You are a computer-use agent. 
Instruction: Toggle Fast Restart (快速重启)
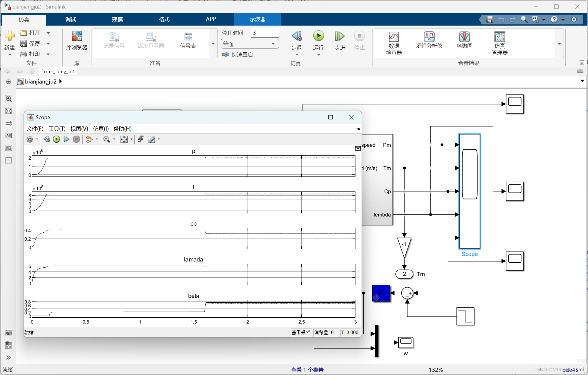[x=238, y=54]
